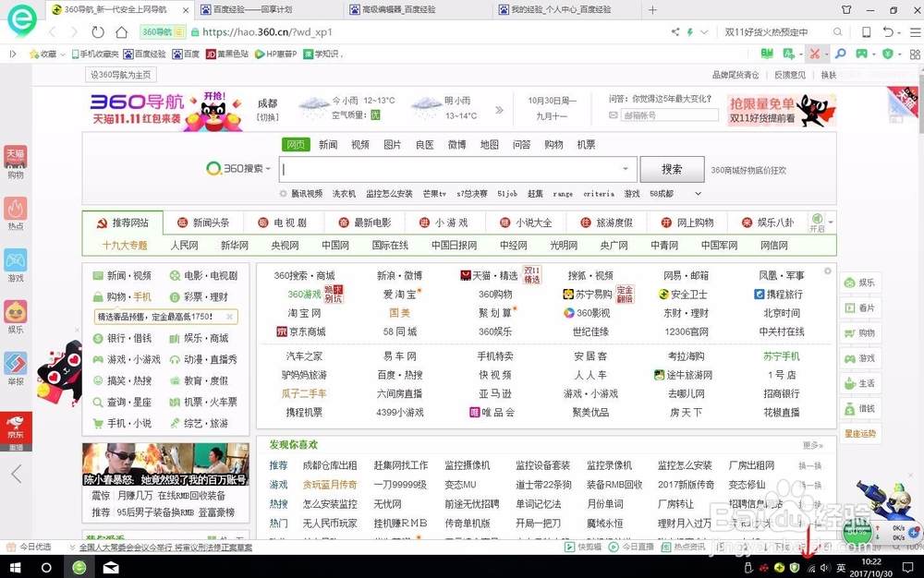Select the 看片 icon in the right sidebar

click(x=861, y=307)
